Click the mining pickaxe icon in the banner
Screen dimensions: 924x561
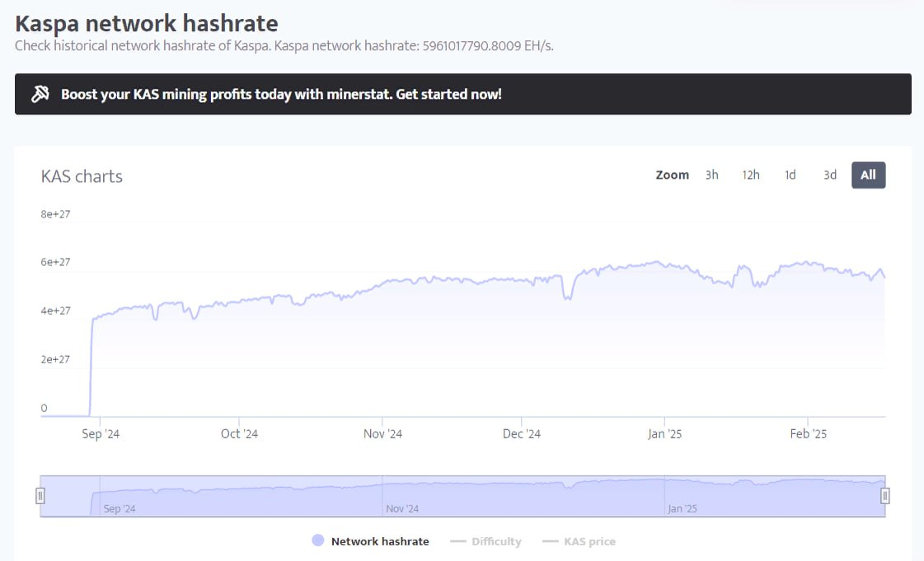[x=40, y=94]
